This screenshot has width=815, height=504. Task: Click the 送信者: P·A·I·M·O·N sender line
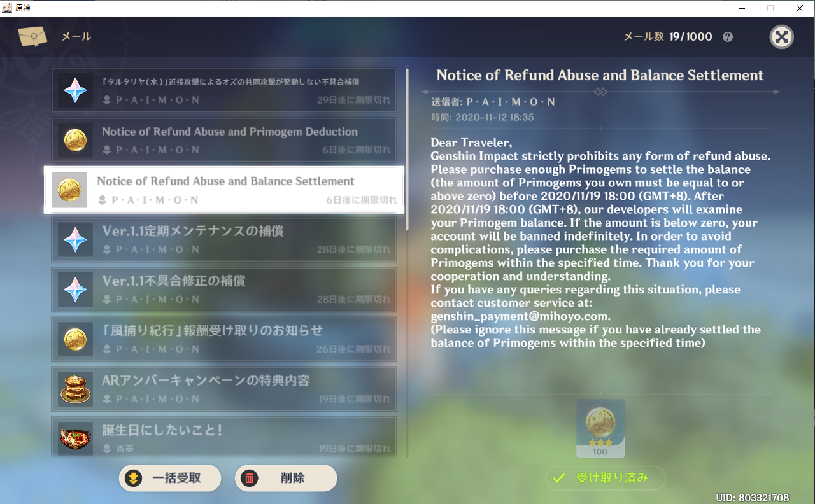point(493,102)
